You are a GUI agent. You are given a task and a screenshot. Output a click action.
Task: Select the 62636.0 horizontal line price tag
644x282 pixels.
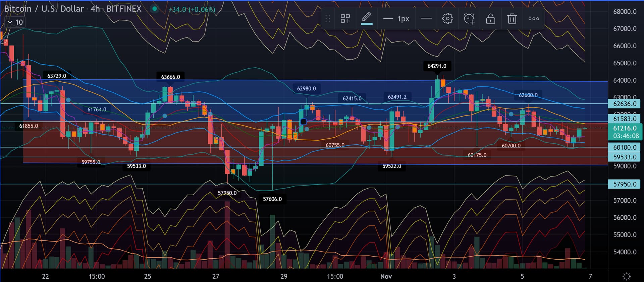(x=624, y=104)
